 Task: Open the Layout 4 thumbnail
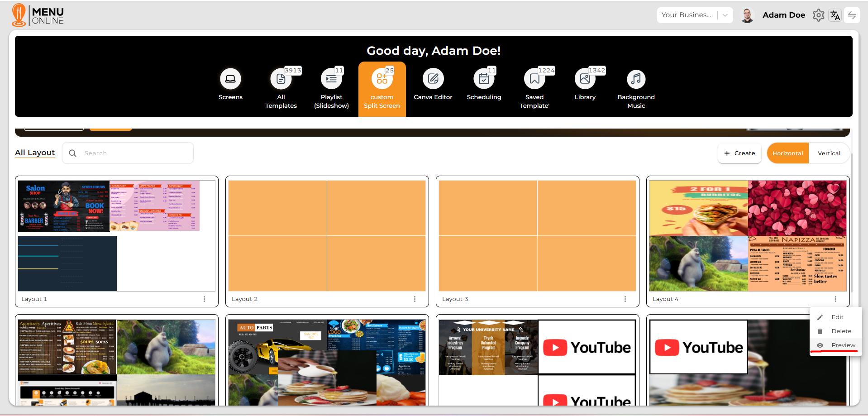747,236
